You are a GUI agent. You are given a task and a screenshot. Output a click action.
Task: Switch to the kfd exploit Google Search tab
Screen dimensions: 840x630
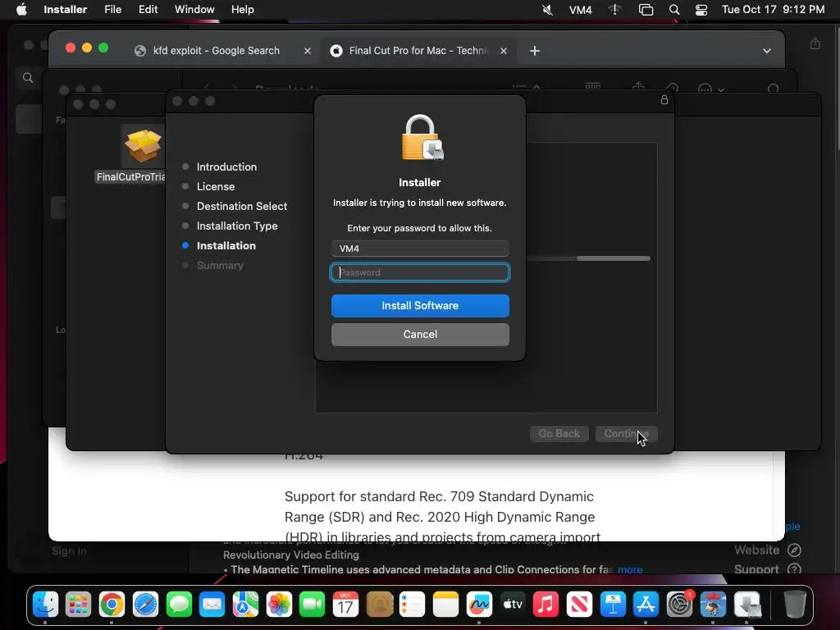pyautogui.click(x=216, y=50)
